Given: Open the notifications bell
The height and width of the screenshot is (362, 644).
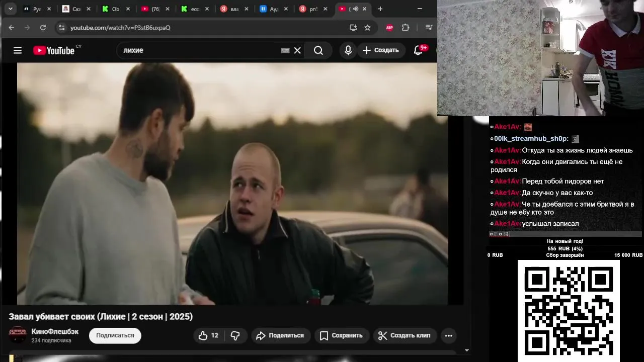Looking at the screenshot, I should (418, 50).
